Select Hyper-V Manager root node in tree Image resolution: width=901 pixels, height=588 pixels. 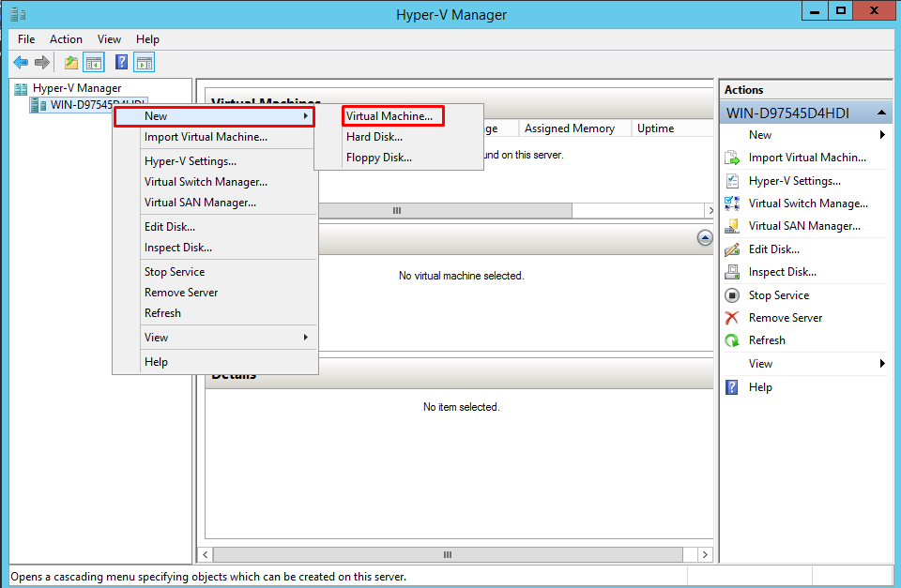tap(77, 88)
